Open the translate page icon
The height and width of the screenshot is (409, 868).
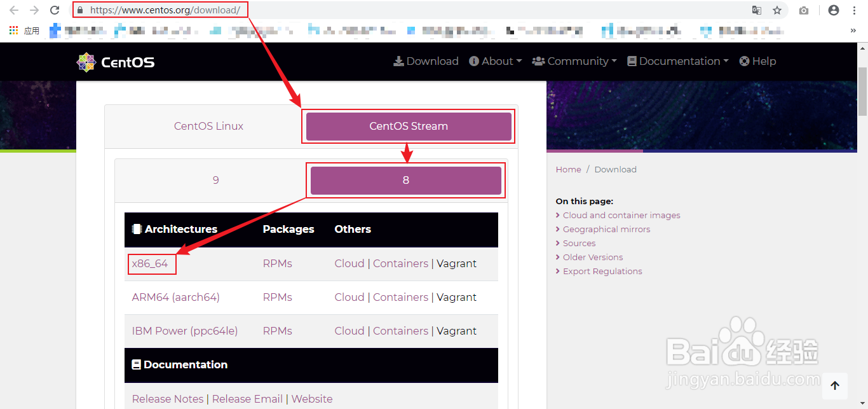[757, 10]
